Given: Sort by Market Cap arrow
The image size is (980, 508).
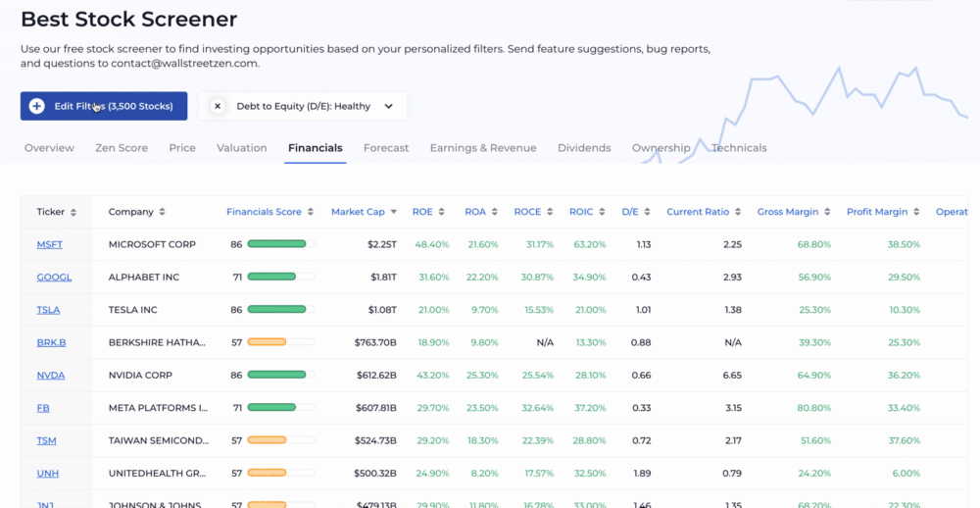Looking at the screenshot, I should [x=393, y=212].
